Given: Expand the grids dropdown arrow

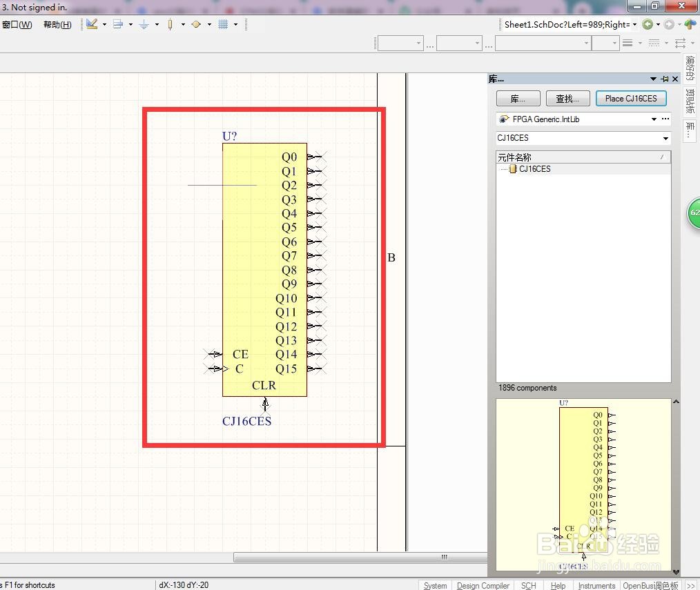Looking at the screenshot, I should point(235,25).
